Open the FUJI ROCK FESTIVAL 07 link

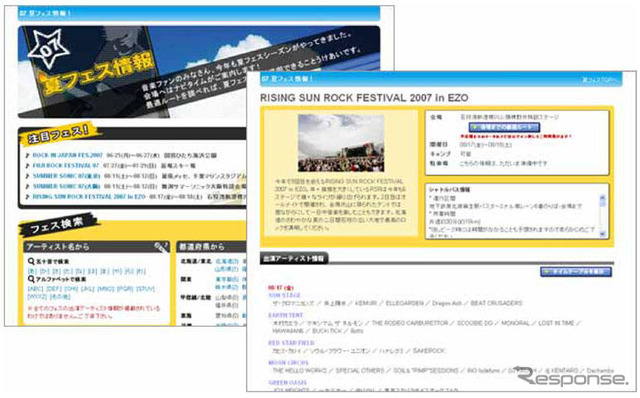(66, 166)
